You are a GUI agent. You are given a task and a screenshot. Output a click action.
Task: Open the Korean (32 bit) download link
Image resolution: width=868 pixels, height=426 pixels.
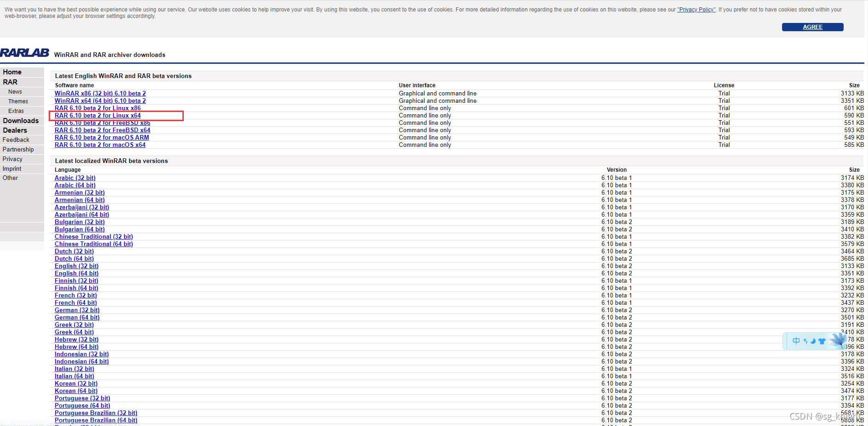point(76,383)
